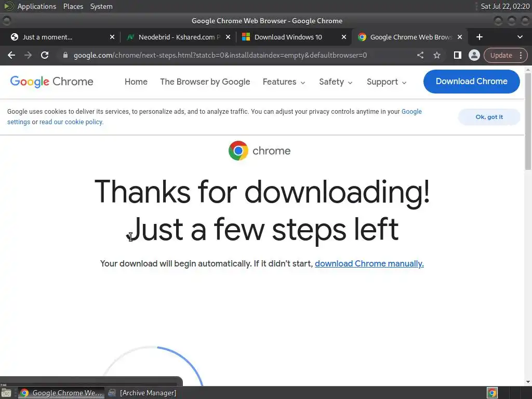
Task: Bookmark this page with the star icon
Action: (x=437, y=55)
